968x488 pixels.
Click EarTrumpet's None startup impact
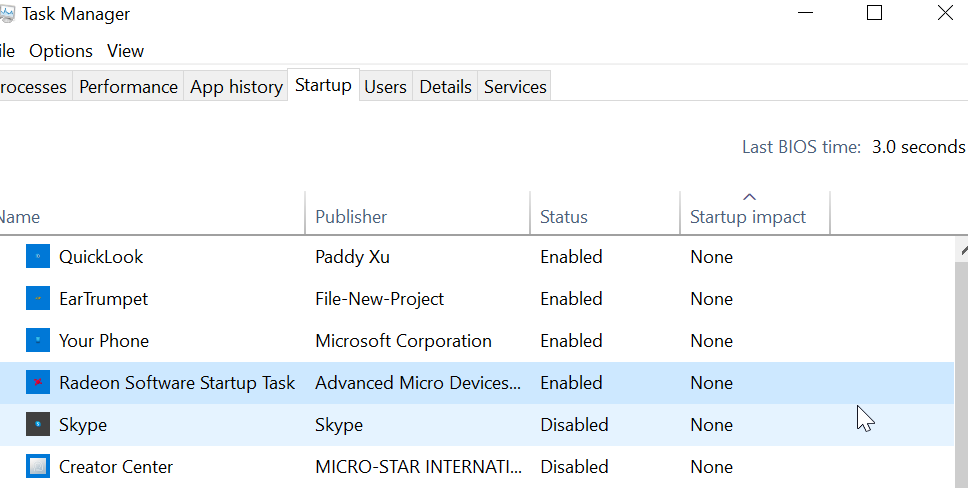click(x=711, y=298)
